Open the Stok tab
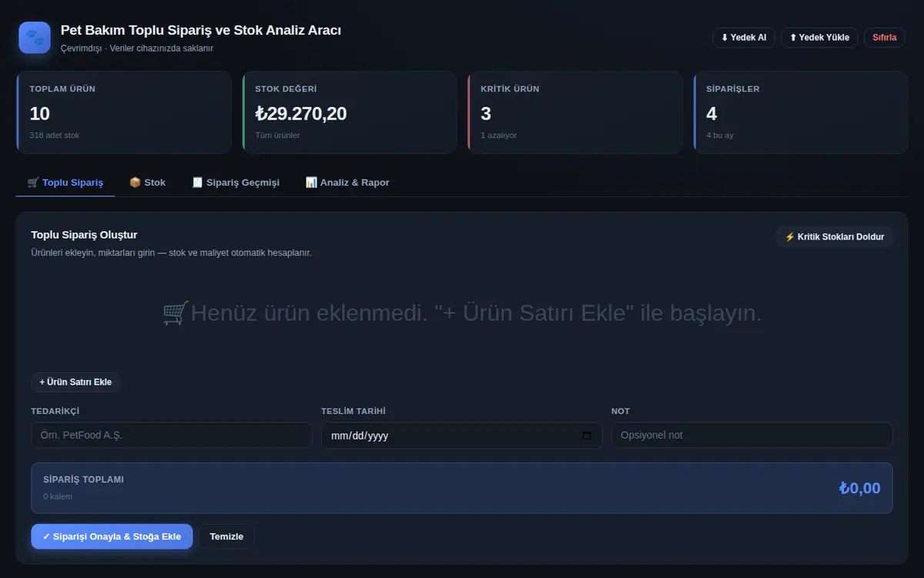924x578 pixels. pyautogui.click(x=147, y=183)
